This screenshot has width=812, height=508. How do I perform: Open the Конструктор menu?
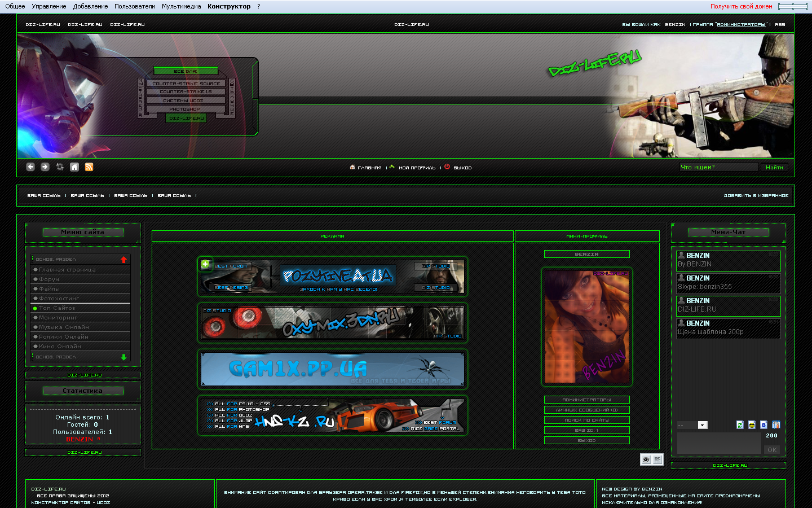tap(229, 6)
